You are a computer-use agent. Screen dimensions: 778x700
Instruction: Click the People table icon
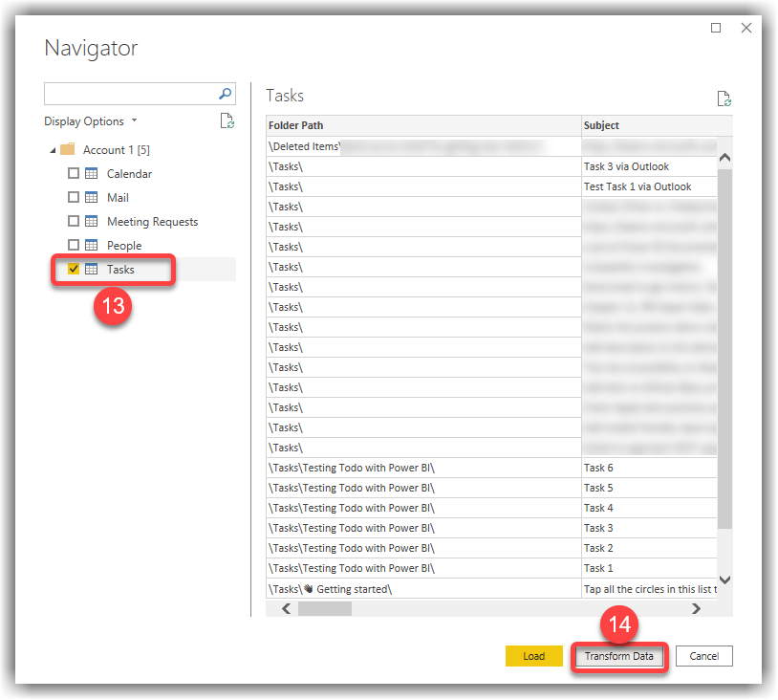point(92,245)
